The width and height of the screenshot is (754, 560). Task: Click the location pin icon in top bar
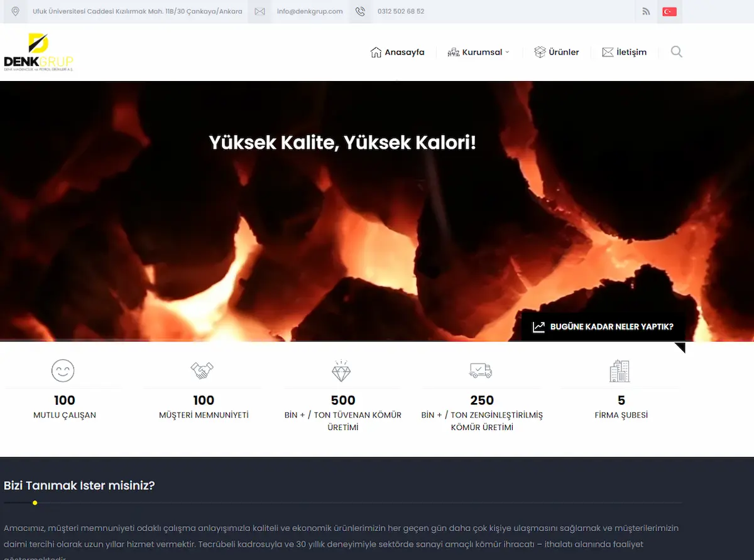click(x=16, y=11)
